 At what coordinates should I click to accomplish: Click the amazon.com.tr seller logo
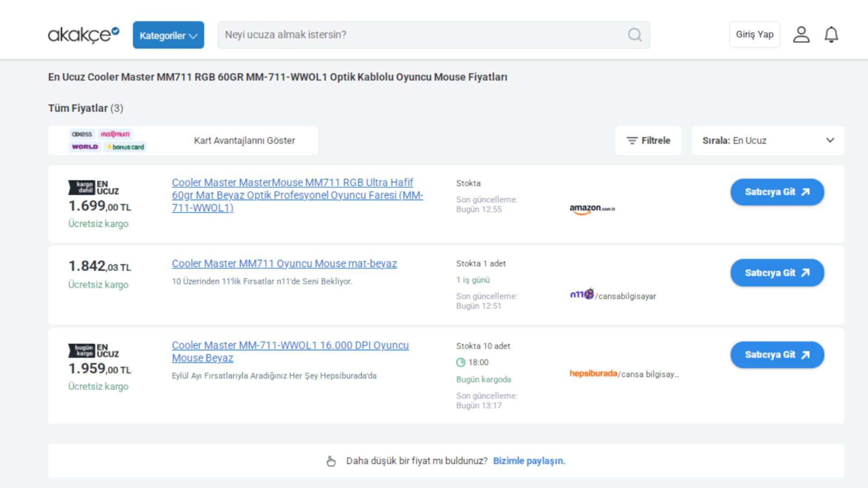[x=592, y=209]
